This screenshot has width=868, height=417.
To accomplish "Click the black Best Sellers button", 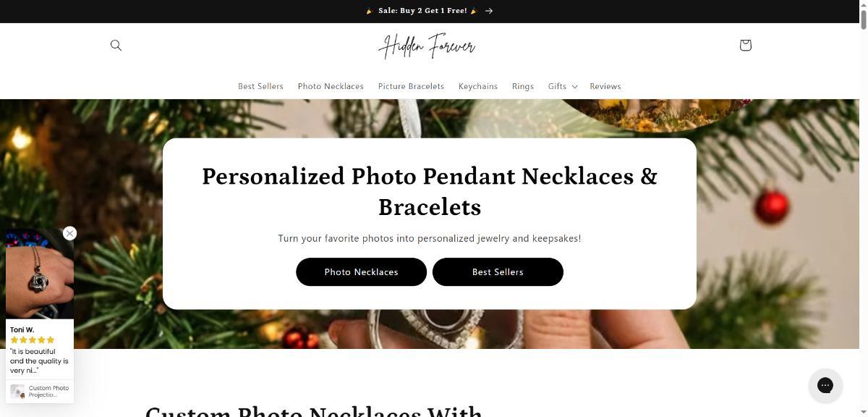I will pyautogui.click(x=498, y=272).
